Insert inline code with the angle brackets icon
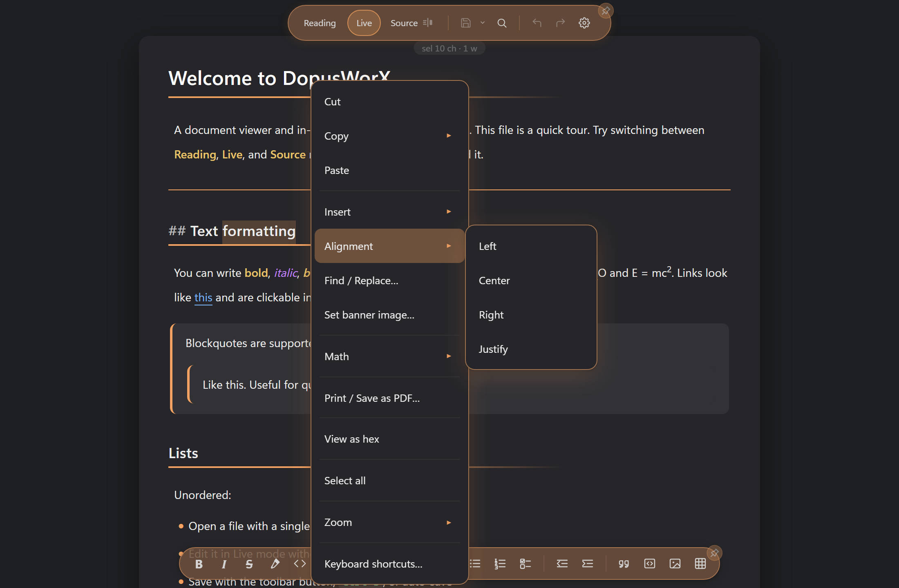The image size is (899, 588). 300,564
